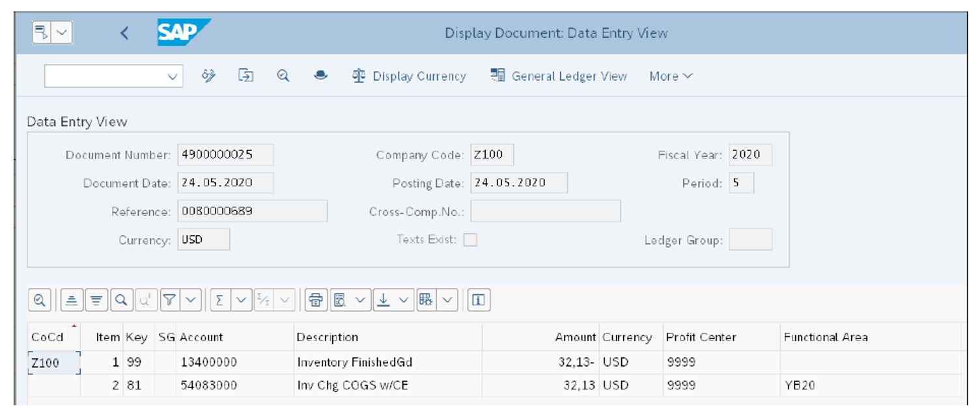The height and width of the screenshot is (420, 980).
Task: Click the Back arrow in the header
Action: point(124,32)
